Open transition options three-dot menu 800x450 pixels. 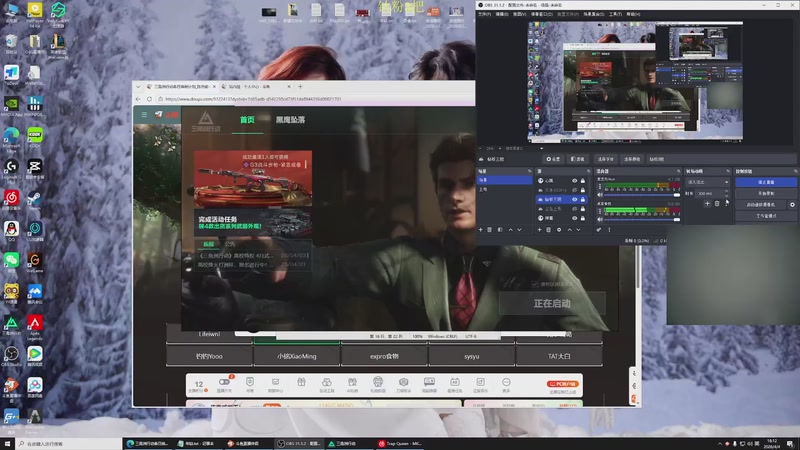[727, 204]
